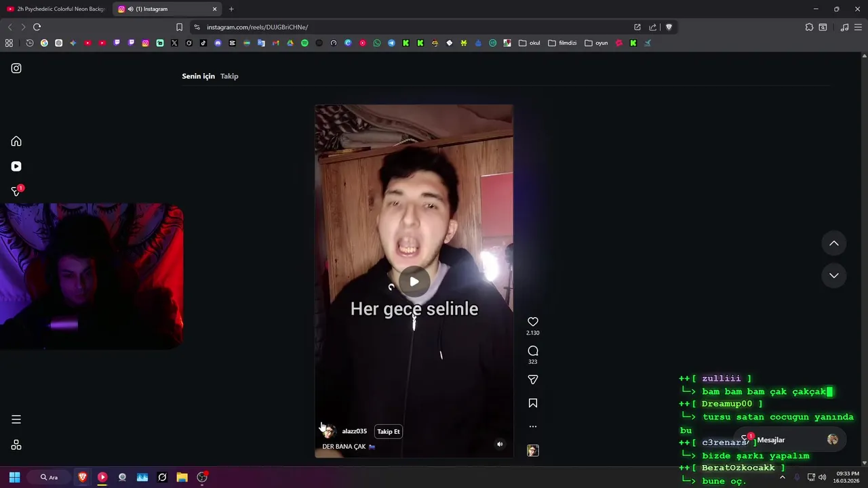Reload the current page

click(x=37, y=27)
